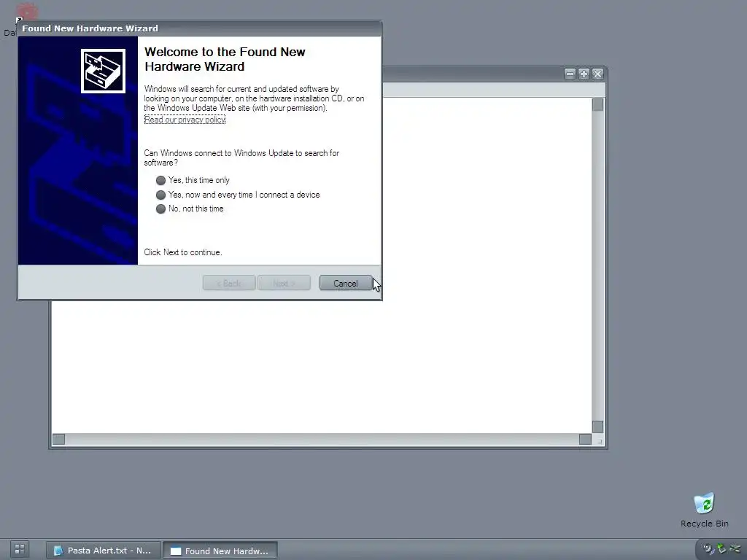Click Notepad vertical scrollbar down arrow
The width and height of the screenshot is (747, 560).
[597, 427]
